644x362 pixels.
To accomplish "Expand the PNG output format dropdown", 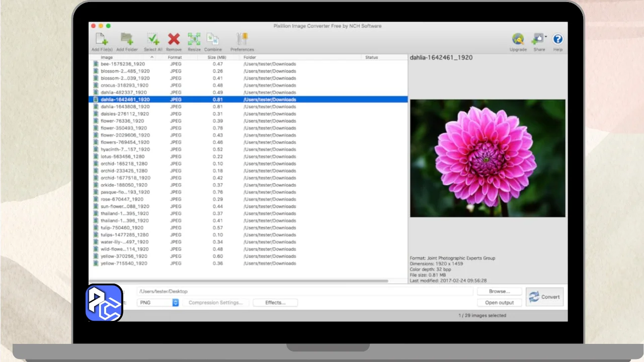I will point(176,303).
